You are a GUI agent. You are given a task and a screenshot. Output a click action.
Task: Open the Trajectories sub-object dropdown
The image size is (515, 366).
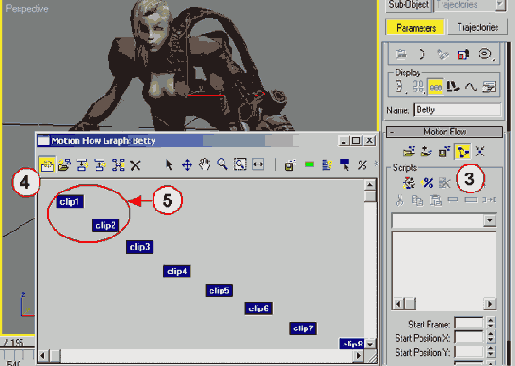500,5
